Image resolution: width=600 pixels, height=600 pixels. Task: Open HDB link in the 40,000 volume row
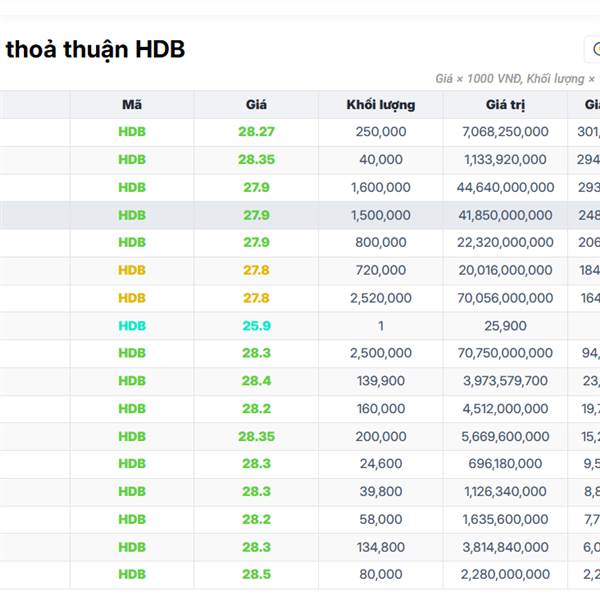pos(132,160)
